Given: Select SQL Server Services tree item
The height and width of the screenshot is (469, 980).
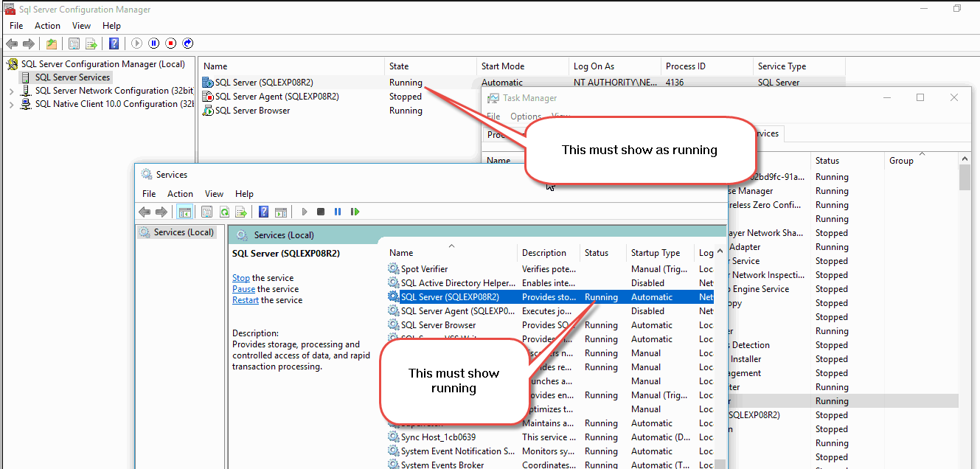Looking at the screenshot, I should [x=72, y=77].
